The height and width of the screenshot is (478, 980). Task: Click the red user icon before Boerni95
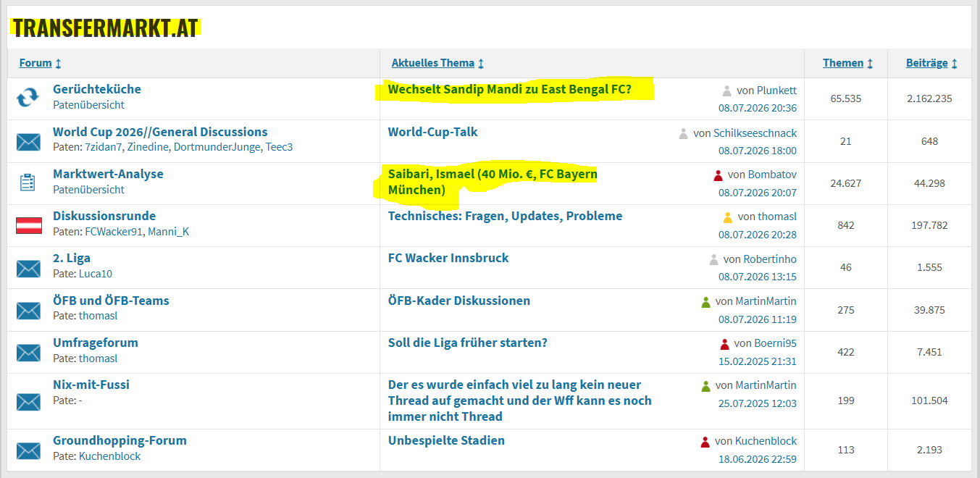click(724, 344)
